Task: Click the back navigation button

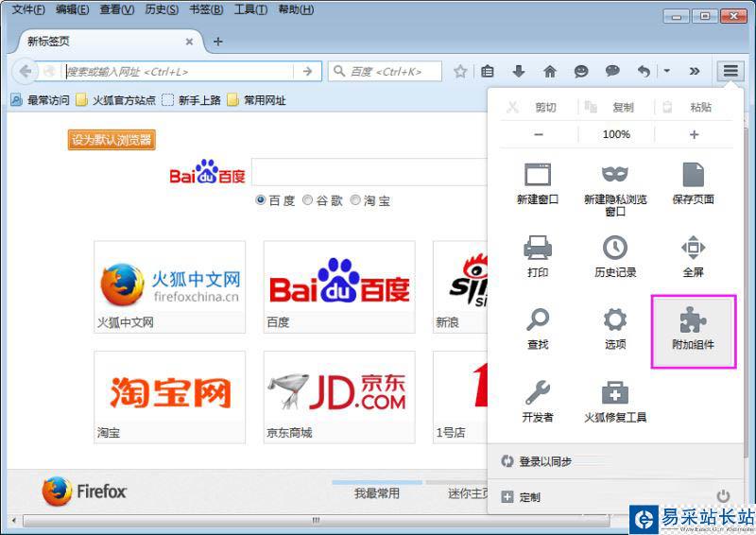Action: click(x=25, y=72)
